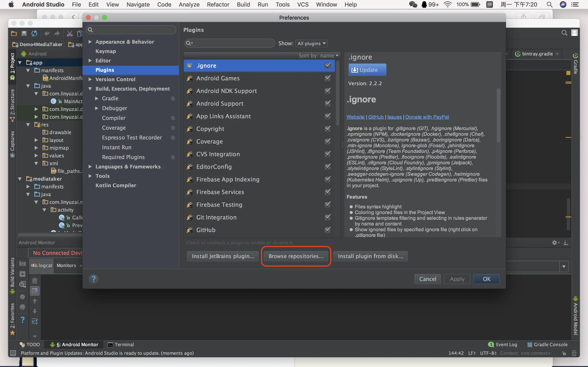
Task: Open the Donate with PayPal link
Action: (427, 117)
